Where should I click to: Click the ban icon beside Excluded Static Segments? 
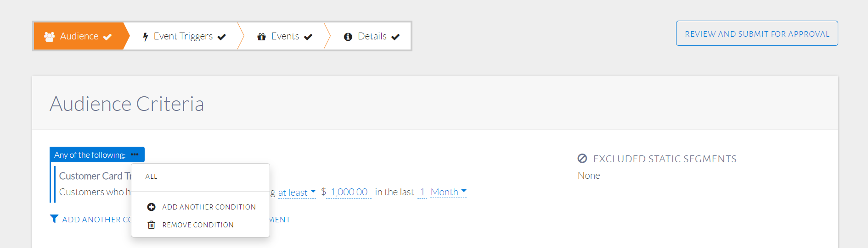[582, 159]
